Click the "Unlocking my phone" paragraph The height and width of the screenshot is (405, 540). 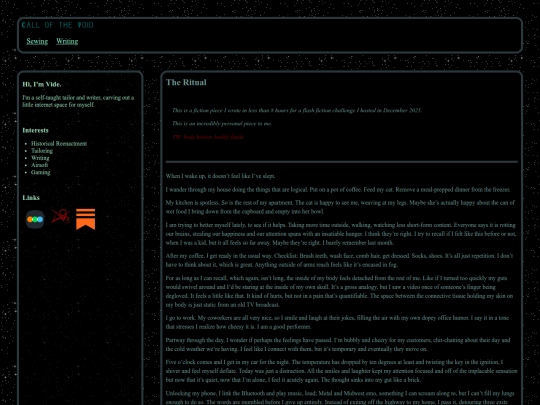click(x=340, y=397)
